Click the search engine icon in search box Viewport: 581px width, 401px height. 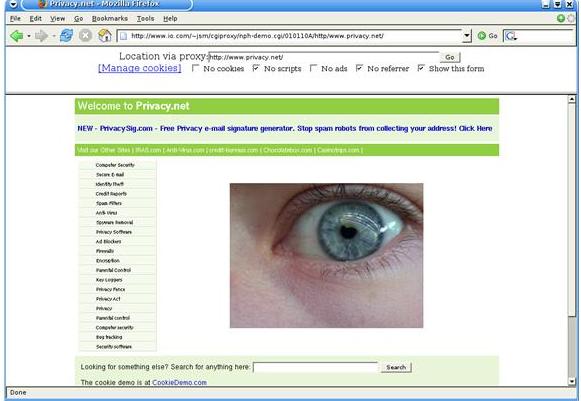511,36
